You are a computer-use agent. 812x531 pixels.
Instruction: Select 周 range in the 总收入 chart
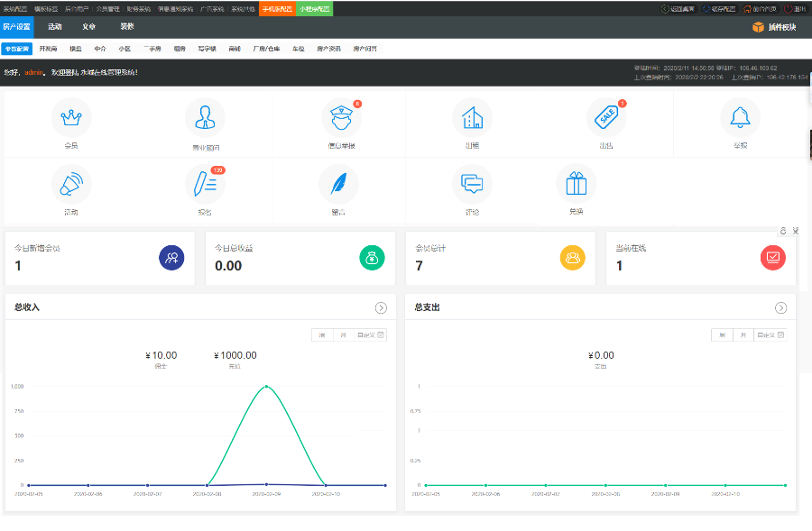pyautogui.click(x=322, y=335)
